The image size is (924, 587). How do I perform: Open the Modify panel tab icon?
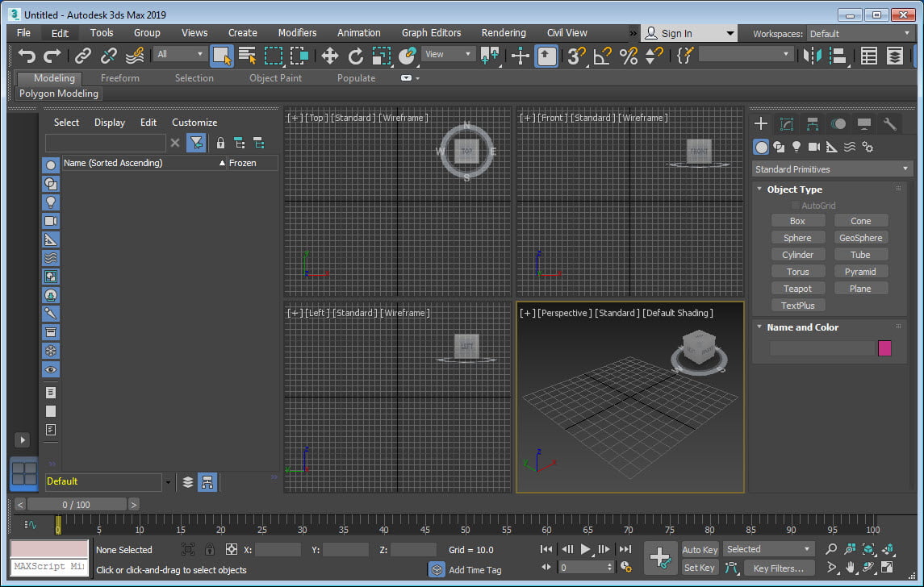(x=787, y=123)
